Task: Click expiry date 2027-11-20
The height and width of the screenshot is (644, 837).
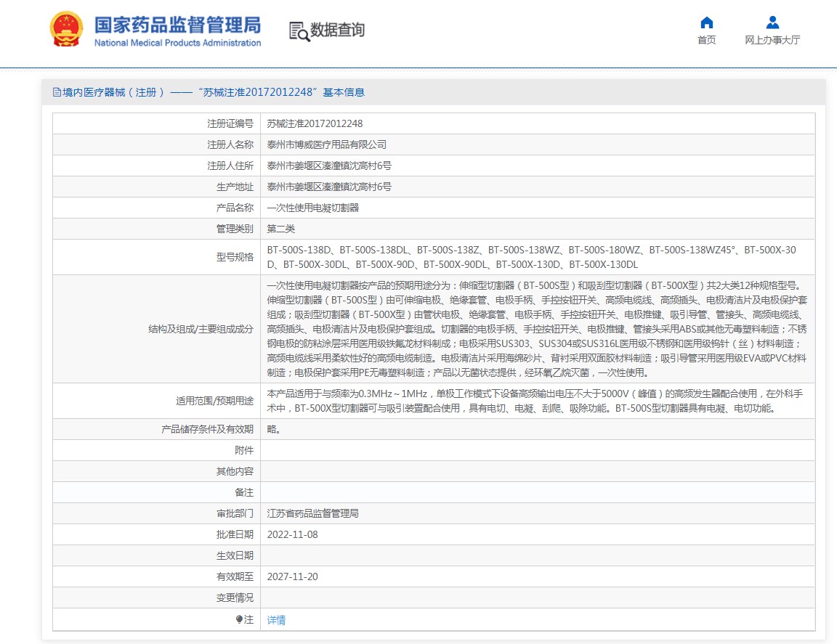Action: point(292,576)
